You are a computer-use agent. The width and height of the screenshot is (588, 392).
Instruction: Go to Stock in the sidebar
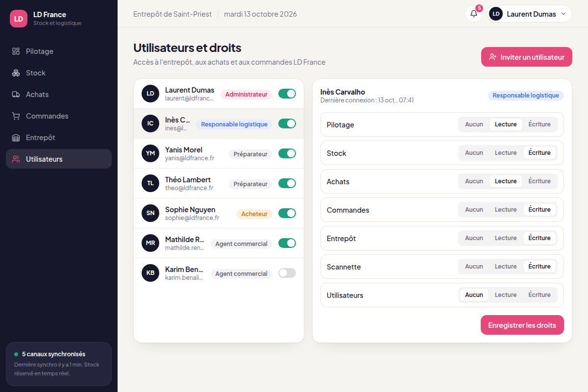point(59,73)
